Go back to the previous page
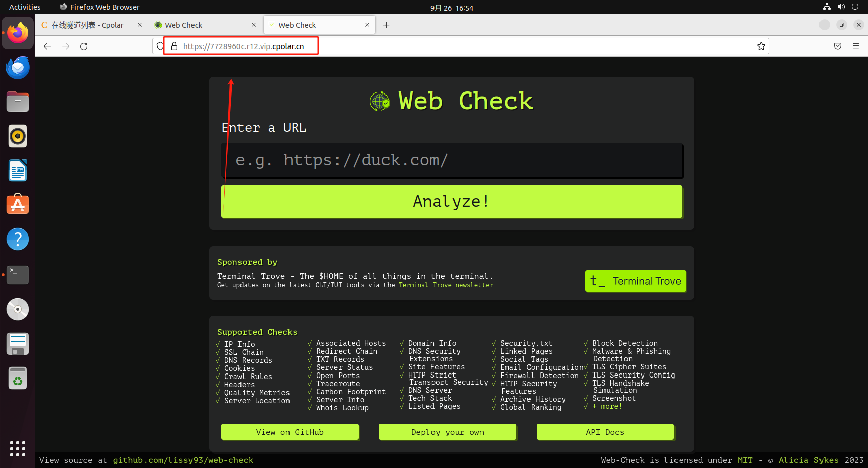Viewport: 868px width, 468px height. pyautogui.click(x=47, y=46)
